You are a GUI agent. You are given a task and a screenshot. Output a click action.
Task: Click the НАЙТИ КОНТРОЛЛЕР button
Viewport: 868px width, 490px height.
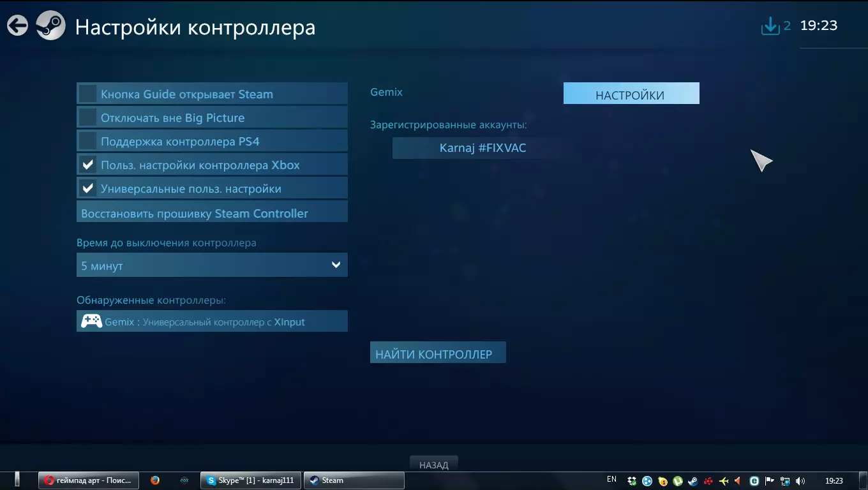click(438, 353)
